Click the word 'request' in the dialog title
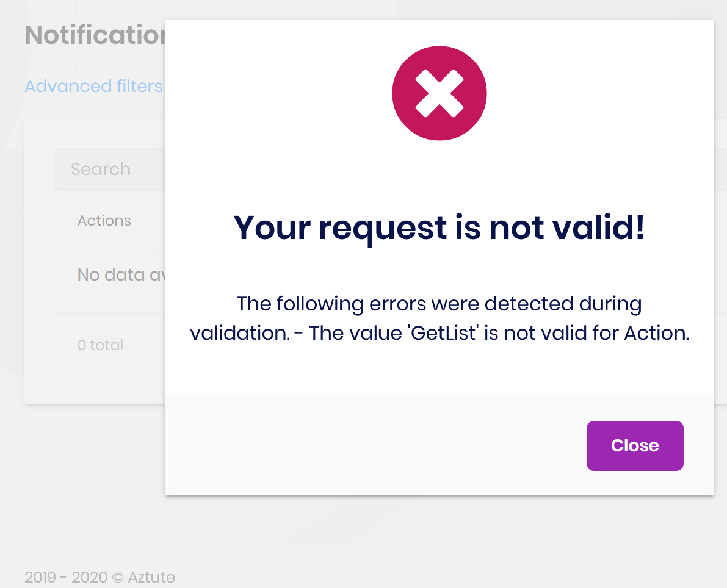727x588 pixels. (x=383, y=228)
